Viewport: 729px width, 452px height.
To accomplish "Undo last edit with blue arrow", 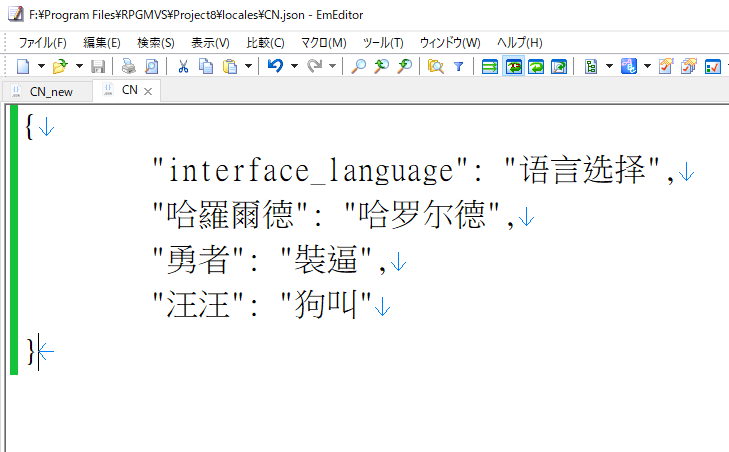I will [x=275, y=66].
